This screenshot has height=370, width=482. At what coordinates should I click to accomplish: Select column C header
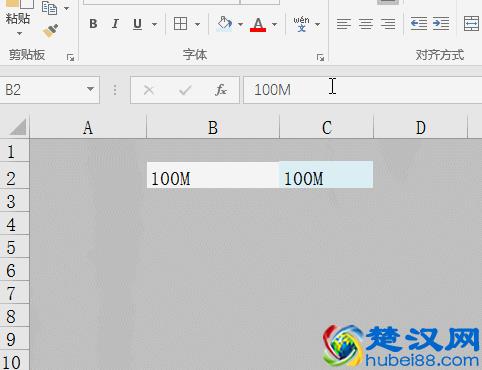pos(327,127)
